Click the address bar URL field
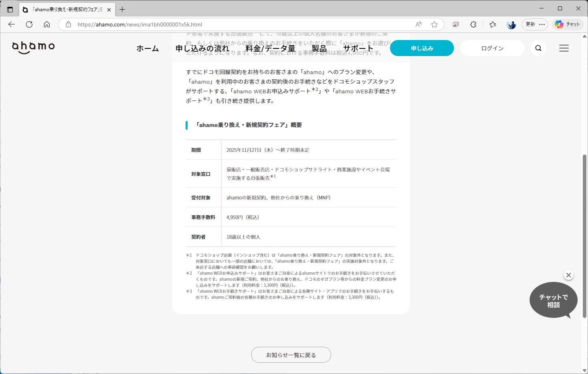The width and height of the screenshot is (588, 374). coord(160,24)
